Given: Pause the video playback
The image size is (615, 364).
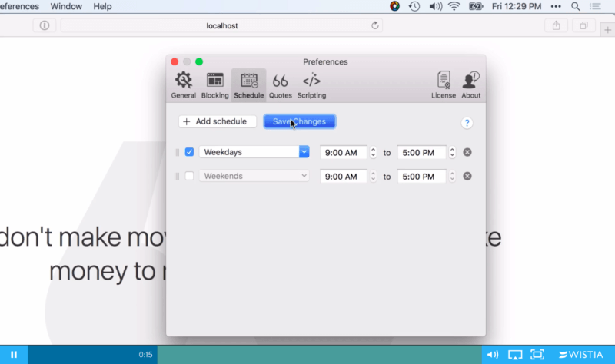Looking at the screenshot, I should click(x=14, y=354).
